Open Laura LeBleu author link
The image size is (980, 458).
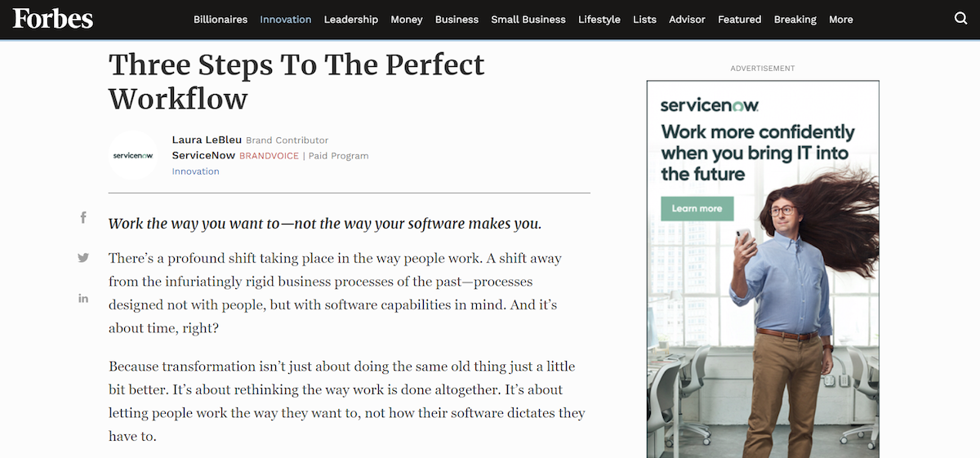[207, 140]
